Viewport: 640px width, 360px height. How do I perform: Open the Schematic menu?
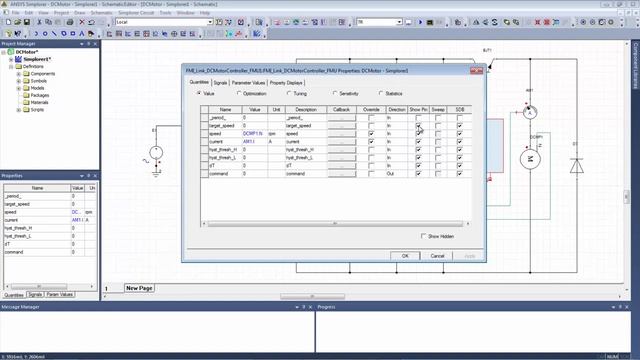pyautogui.click(x=101, y=13)
